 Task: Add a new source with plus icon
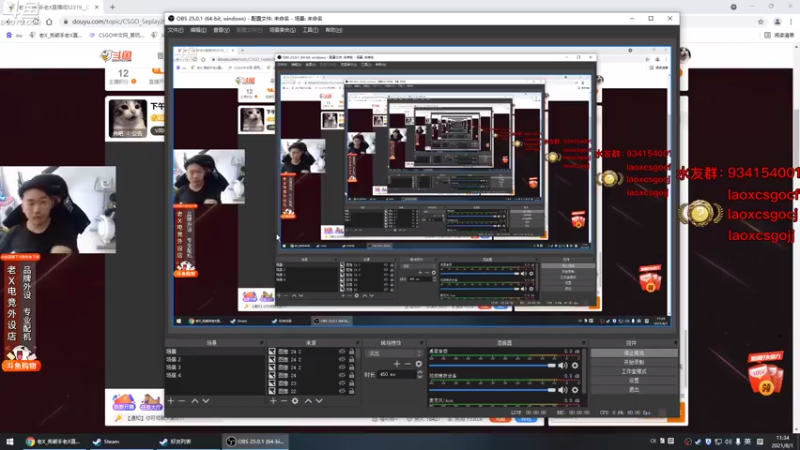click(x=273, y=401)
